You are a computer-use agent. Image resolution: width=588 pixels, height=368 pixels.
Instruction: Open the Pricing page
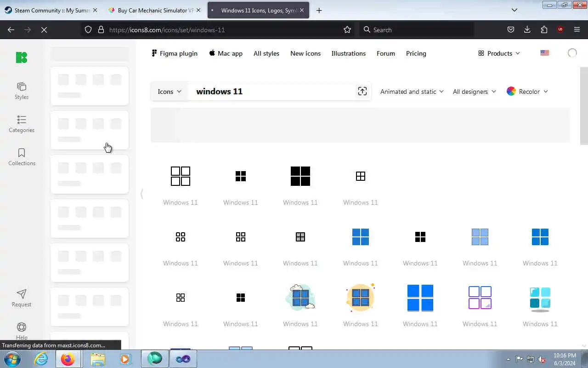pyautogui.click(x=416, y=53)
